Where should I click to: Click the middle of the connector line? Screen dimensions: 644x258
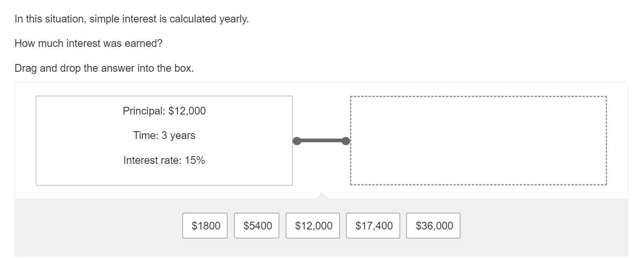pyautogui.click(x=321, y=141)
